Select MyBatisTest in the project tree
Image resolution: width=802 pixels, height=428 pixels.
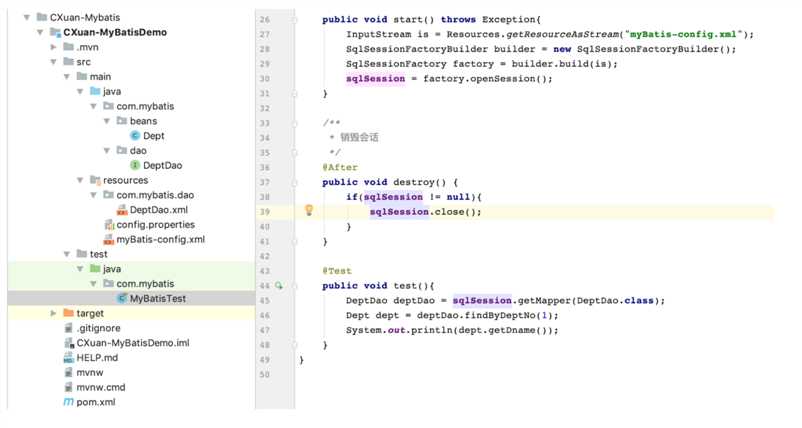pyautogui.click(x=158, y=299)
